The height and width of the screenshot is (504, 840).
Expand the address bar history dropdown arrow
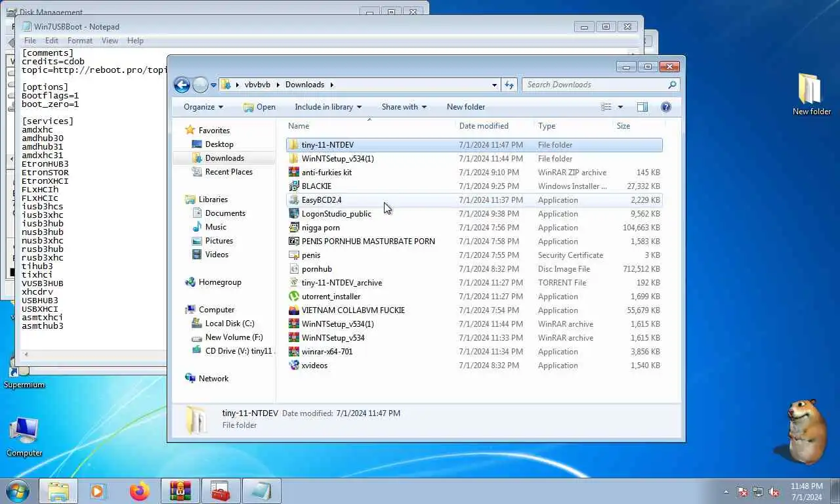[494, 85]
